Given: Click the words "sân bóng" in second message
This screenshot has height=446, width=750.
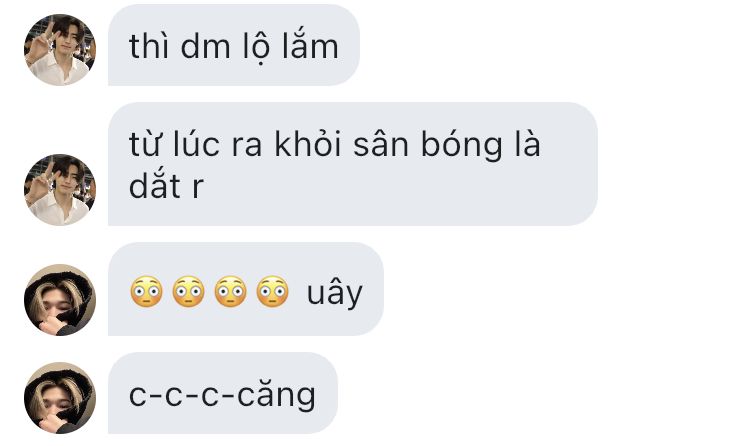Looking at the screenshot, I should tap(428, 145).
